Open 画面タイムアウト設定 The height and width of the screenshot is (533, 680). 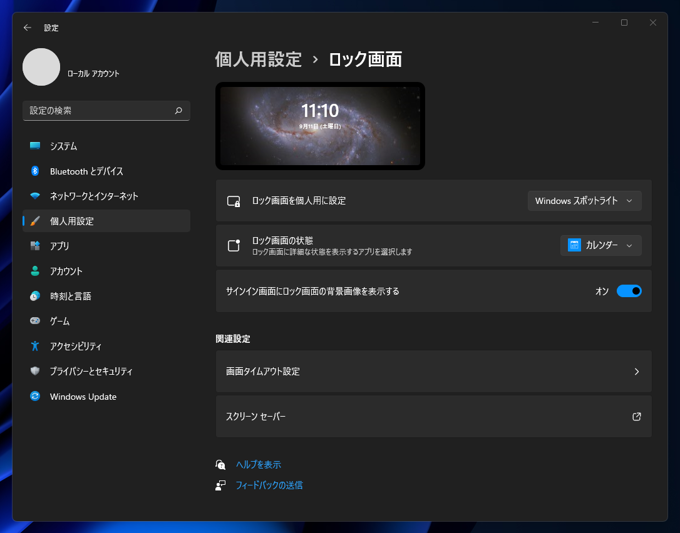tap(434, 372)
